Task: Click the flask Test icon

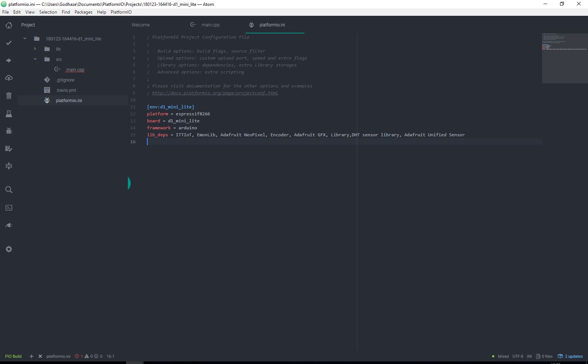Action: (x=9, y=113)
